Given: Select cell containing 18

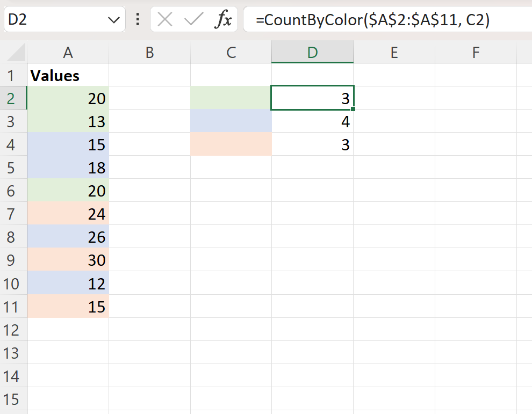Looking at the screenshot, I should point(68,168).
